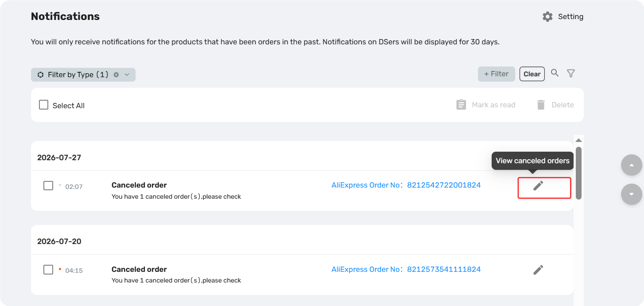
Task: Click the + Filter button
Action: (496, 74)
